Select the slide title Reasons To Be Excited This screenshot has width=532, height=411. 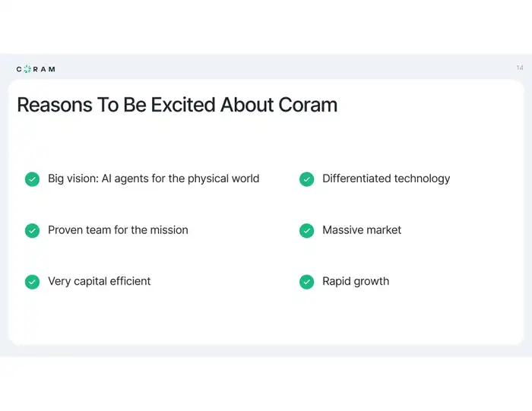[x=177, y=104]
